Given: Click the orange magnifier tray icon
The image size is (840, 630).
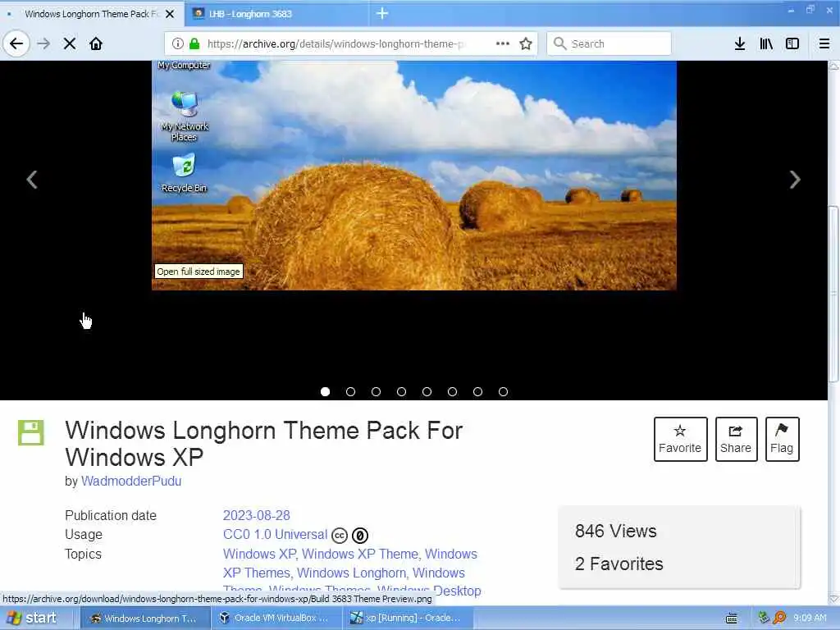Looking at the screenshot, I should point(779,619).
